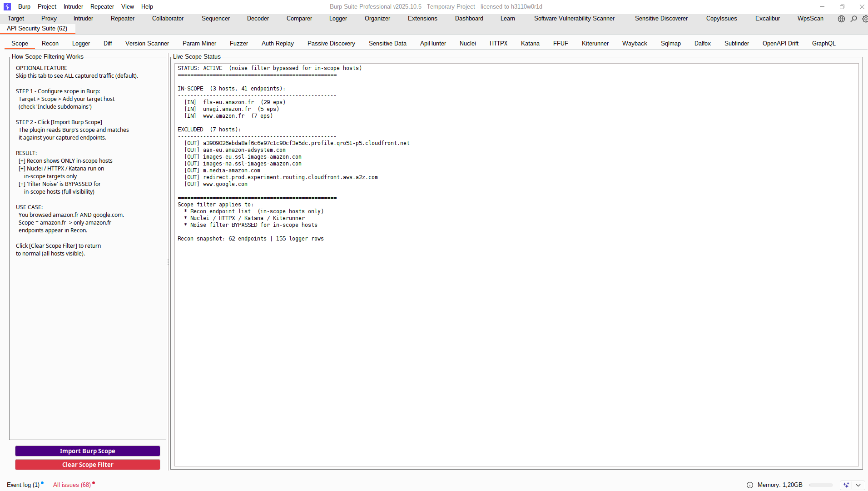
Task: Select the ApiHunter sub-tab
Action: (433, 44)
